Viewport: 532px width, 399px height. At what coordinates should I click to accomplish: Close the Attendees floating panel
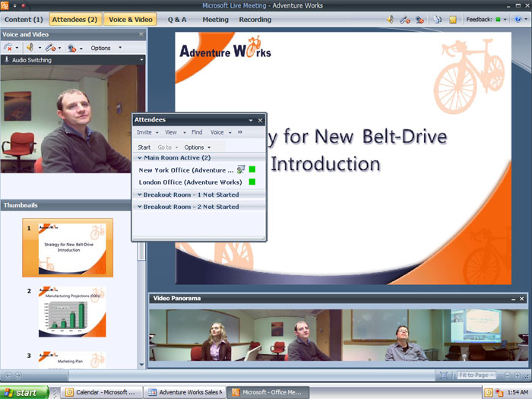(260, 120)
